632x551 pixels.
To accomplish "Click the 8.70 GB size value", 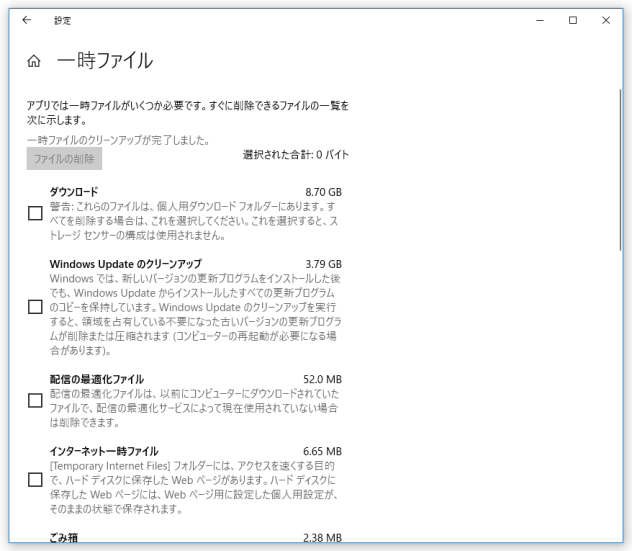I will (x=323, y=192).
